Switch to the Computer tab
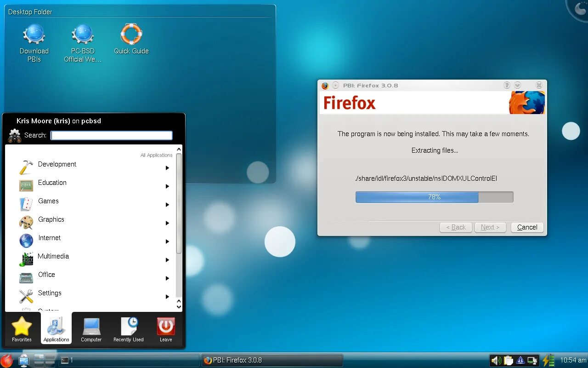 pyautogui.click(x=91, y=329)
